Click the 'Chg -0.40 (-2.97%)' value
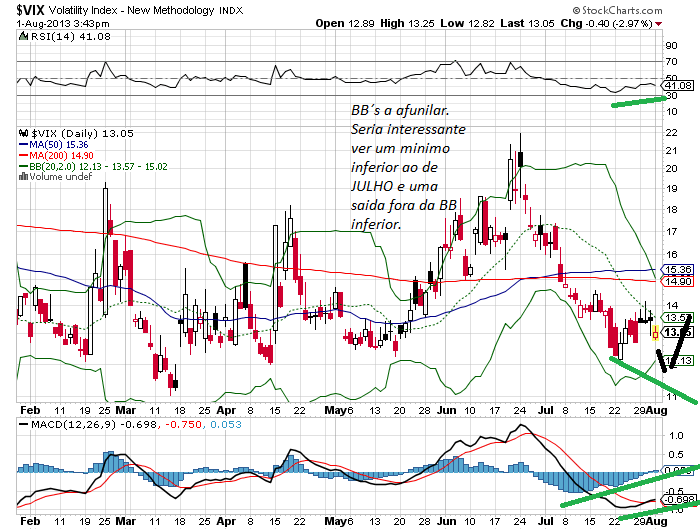Image resolution: width=700 pixels, height=530 pixels. (x=607, y=24)
